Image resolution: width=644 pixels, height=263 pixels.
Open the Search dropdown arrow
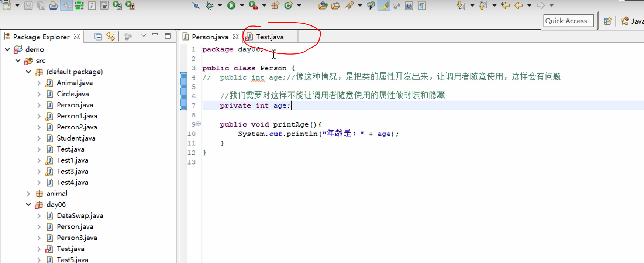pyautogui.click(x=360, y=5)
